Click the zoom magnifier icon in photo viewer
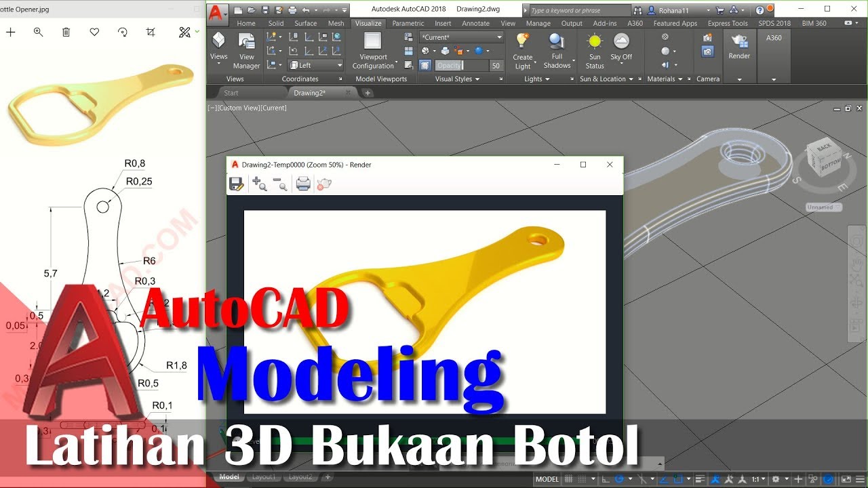This screenshot has width=868, height=488. coord(38,32)
